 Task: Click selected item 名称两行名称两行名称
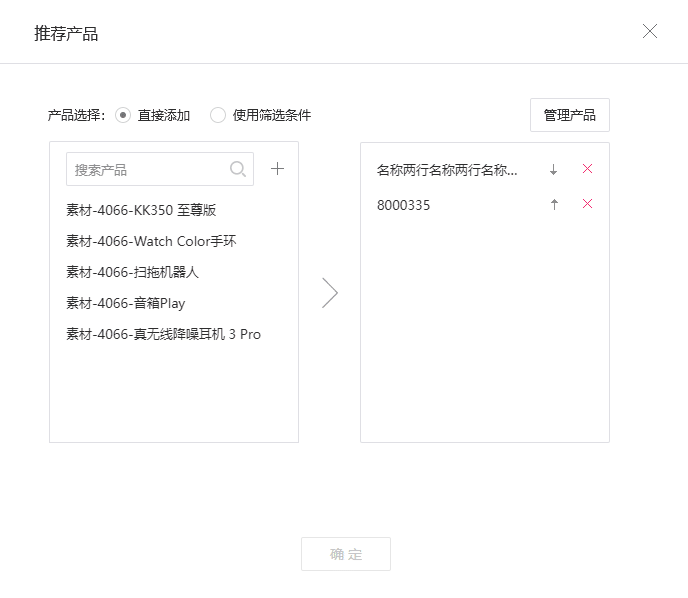(447, 170)
